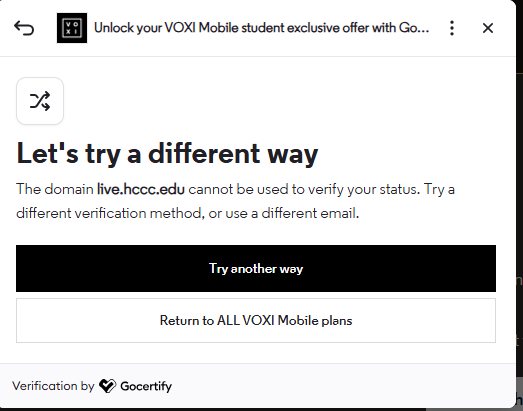The height and width of the screenshot is (411, 523).
Task: Open the Gocertify wordmark link in footer
Action: tap(146, 386)
